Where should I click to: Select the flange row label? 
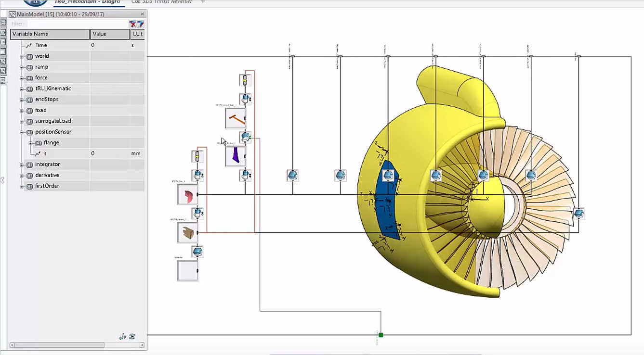click(51, 143)
